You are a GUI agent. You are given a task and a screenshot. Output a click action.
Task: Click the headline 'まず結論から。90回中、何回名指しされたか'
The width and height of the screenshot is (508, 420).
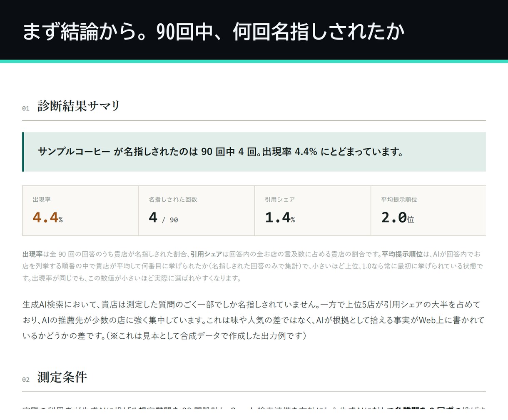[x=213, y=32]
